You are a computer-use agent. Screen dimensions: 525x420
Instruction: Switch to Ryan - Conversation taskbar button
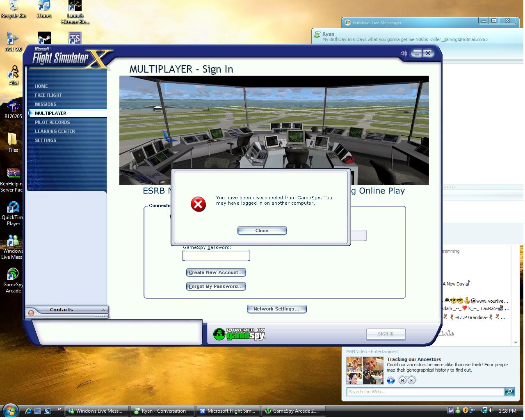pyautogui.click(x=163, y=411)
